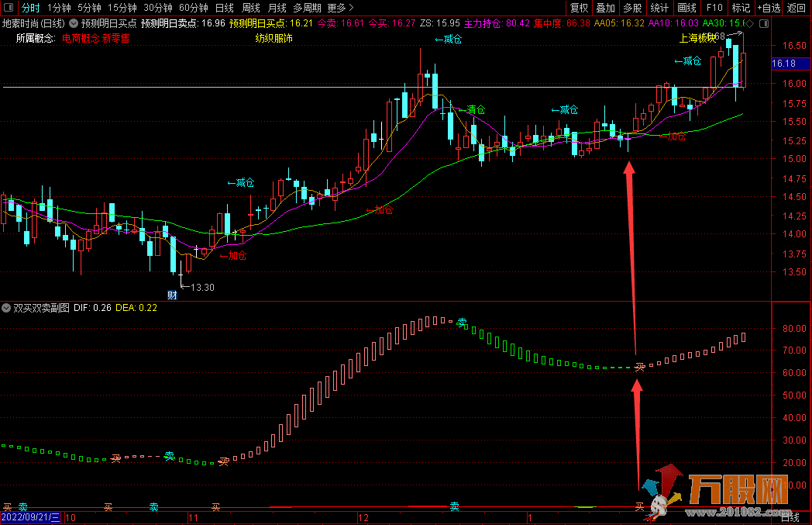Expand the 更多 period options

click(340, 8)
